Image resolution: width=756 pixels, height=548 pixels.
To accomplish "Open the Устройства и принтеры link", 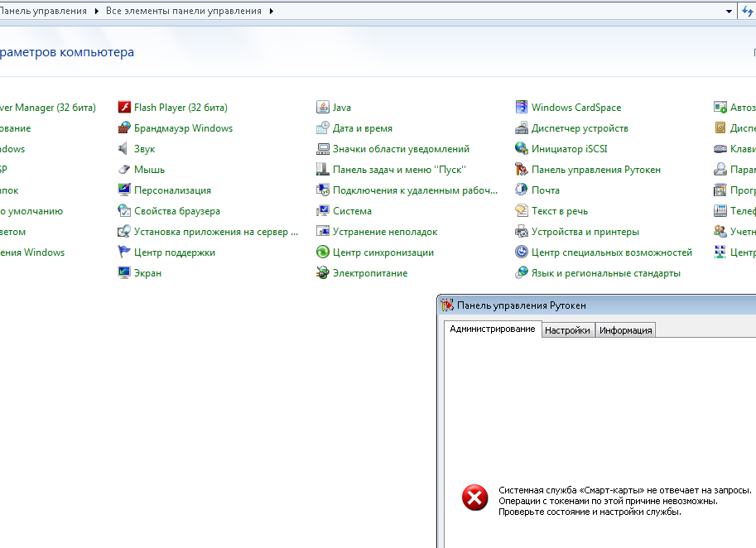I will coord(585,232).
